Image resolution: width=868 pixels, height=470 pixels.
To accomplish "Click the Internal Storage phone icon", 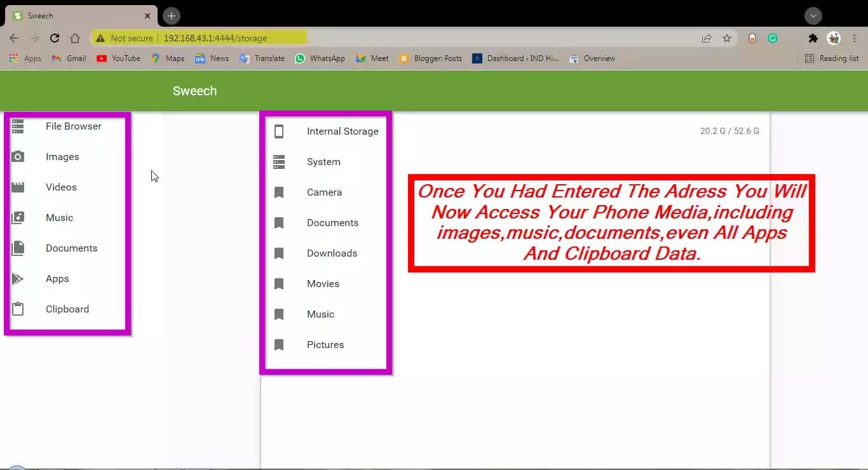I will click(x=279, y=131).
